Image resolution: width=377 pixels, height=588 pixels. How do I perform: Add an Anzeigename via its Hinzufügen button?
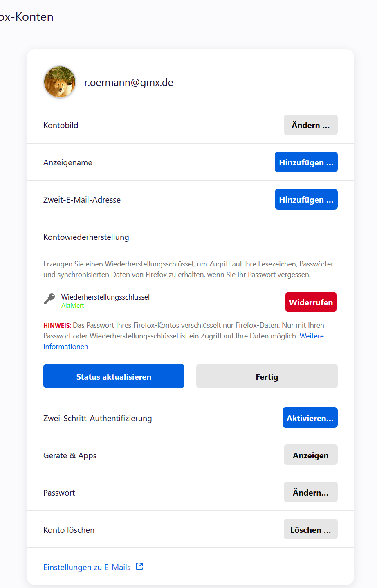(306, 162)
